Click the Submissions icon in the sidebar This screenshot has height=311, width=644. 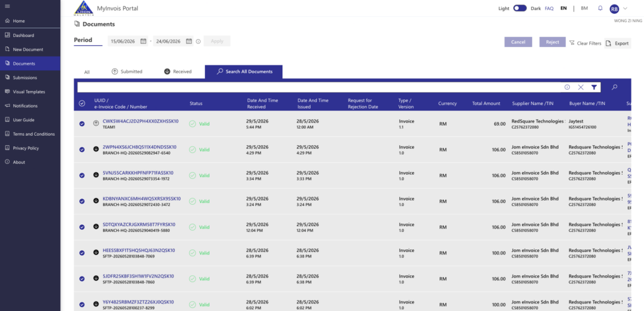8,77
